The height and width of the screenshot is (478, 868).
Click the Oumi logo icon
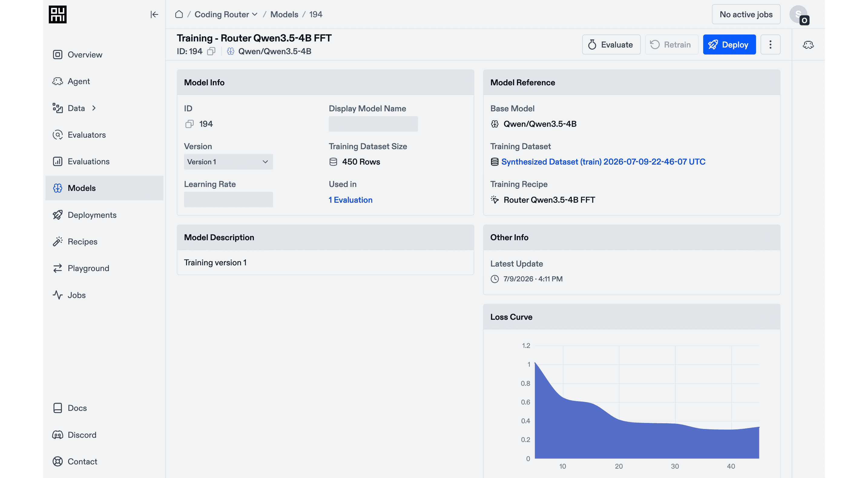(58, 15)
